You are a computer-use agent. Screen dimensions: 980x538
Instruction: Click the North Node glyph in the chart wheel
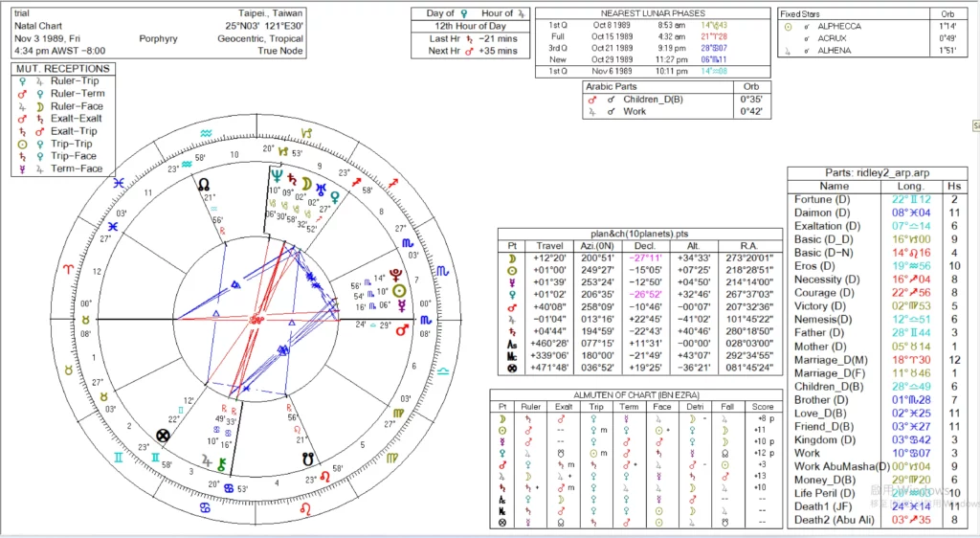[203, 183]
